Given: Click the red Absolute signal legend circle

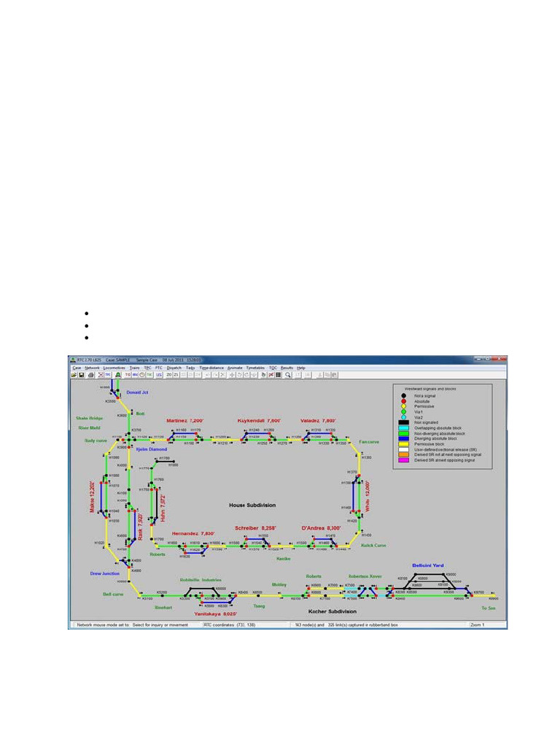Looking at the screenshot, I should [403, 401].
